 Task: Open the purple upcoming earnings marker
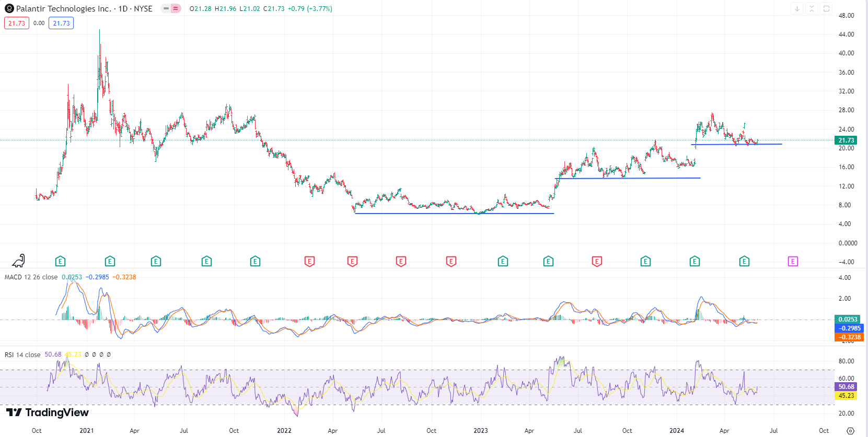point(793,261)
